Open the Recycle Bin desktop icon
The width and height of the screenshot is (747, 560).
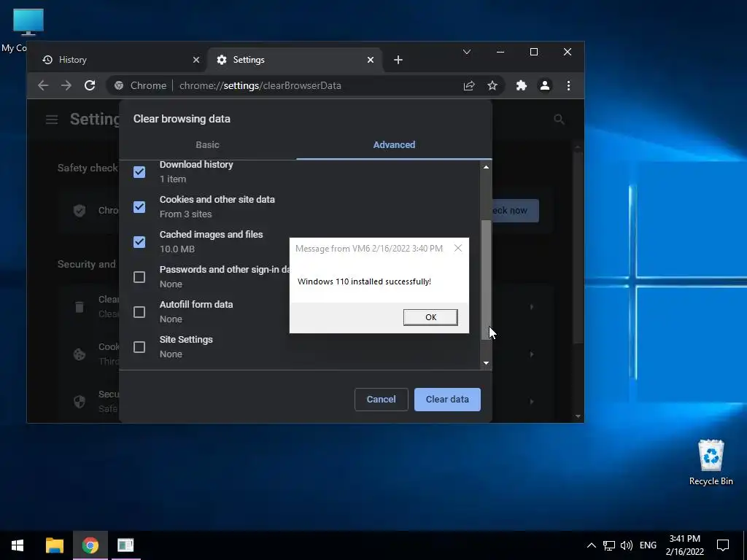711,462
